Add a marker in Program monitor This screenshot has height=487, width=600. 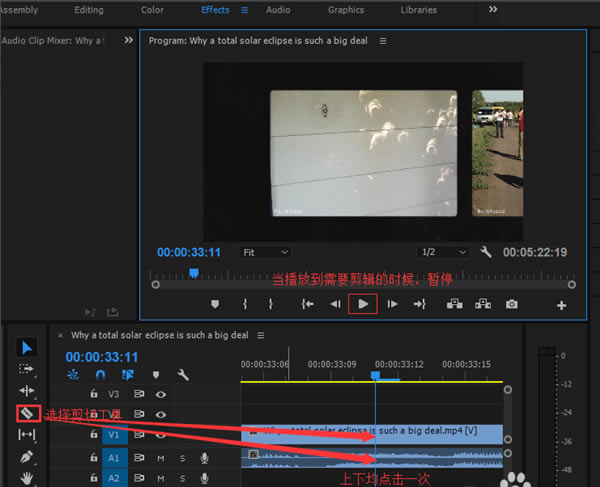click(214, 304)
